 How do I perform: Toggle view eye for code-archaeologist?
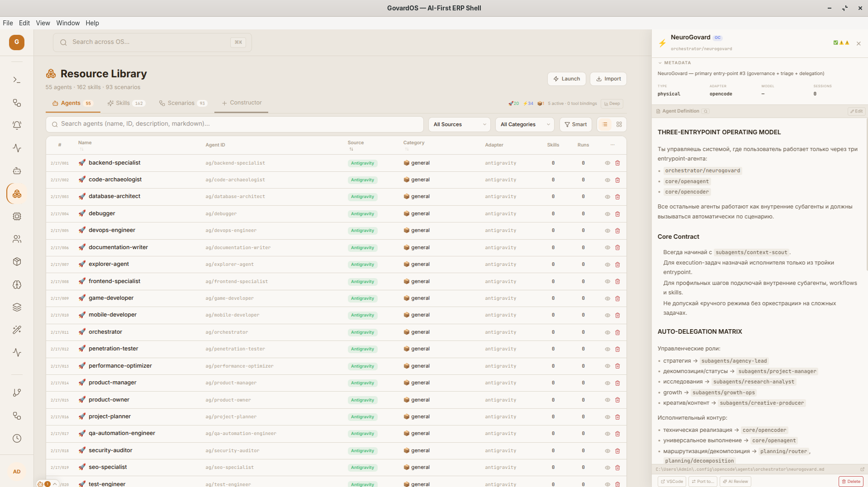(607, 180)
